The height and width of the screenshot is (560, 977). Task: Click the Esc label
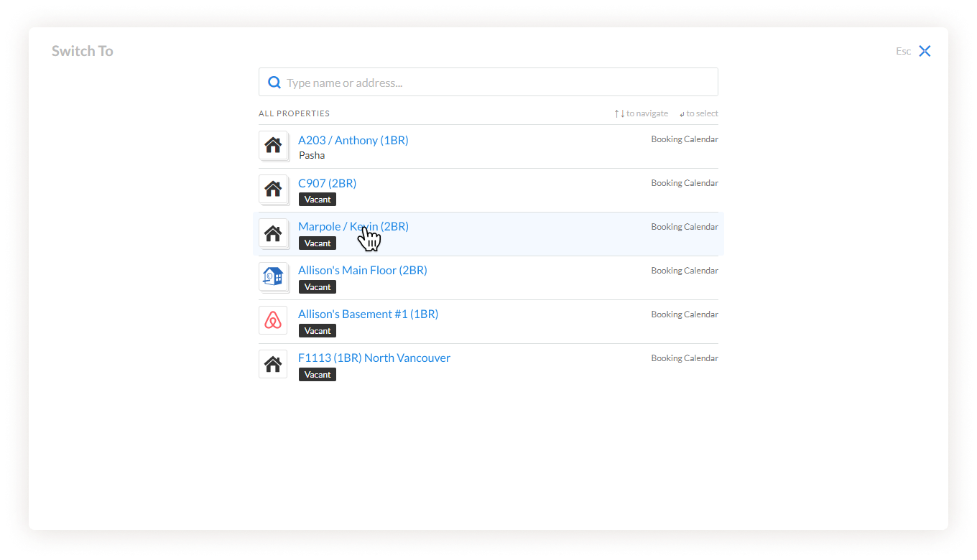point(903,51)
